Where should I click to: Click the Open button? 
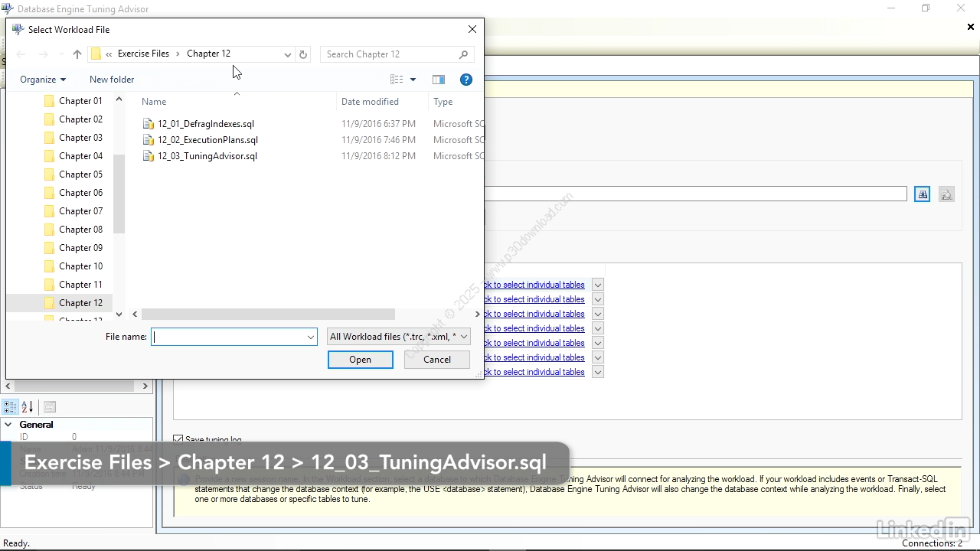pos(361,360)
